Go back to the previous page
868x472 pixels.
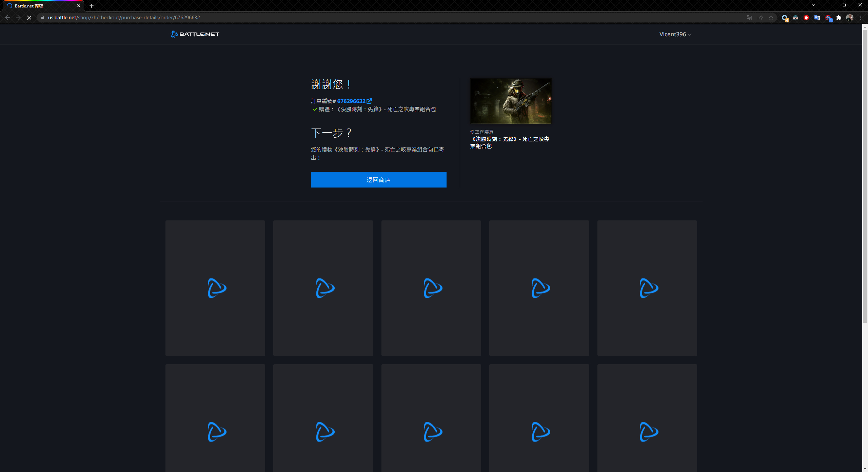(x=7, y=18)
